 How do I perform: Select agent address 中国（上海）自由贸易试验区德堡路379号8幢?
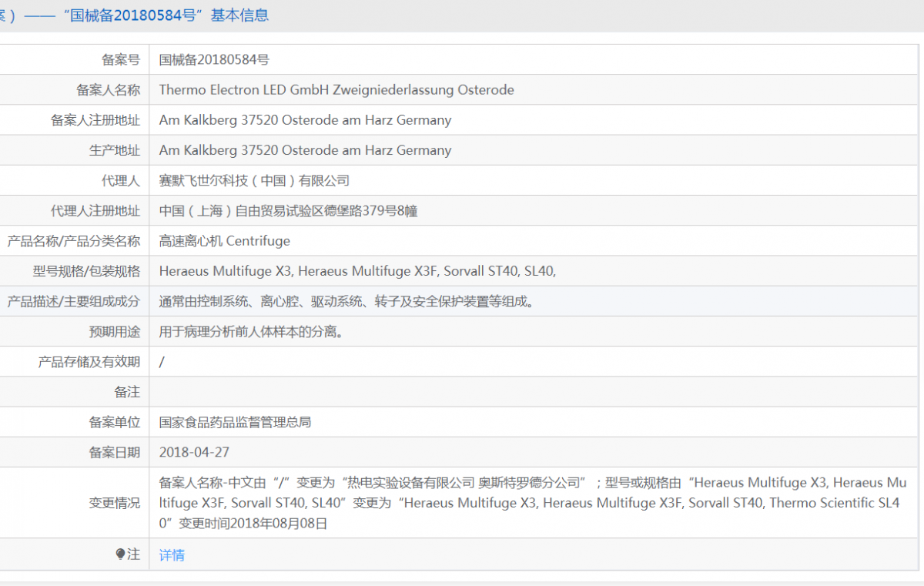(288, 210)
